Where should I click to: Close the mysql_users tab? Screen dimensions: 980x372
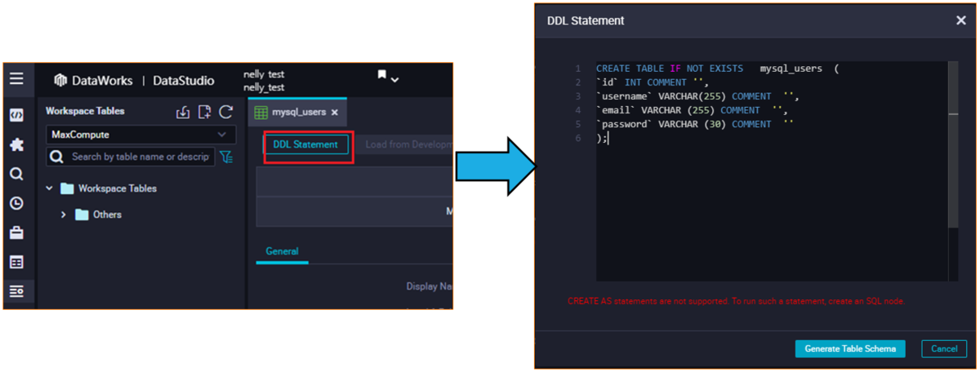click(x=335, y=112)
